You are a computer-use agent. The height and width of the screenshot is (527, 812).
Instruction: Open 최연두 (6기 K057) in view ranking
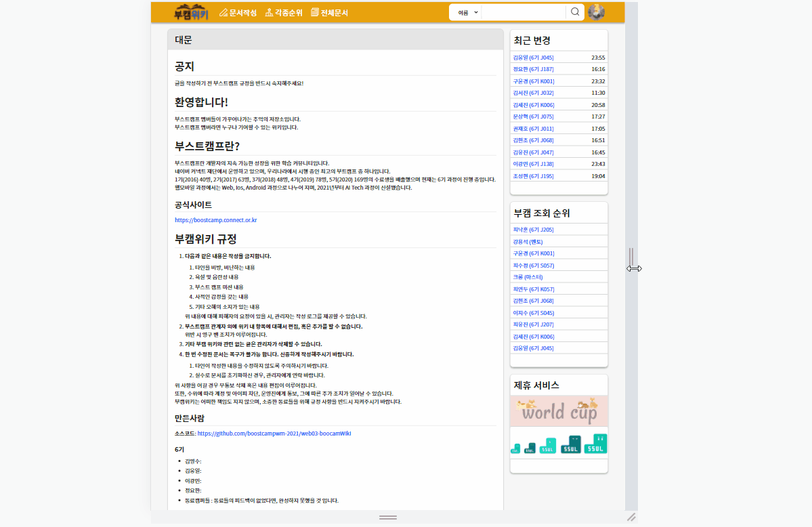[x=534, y=289]
